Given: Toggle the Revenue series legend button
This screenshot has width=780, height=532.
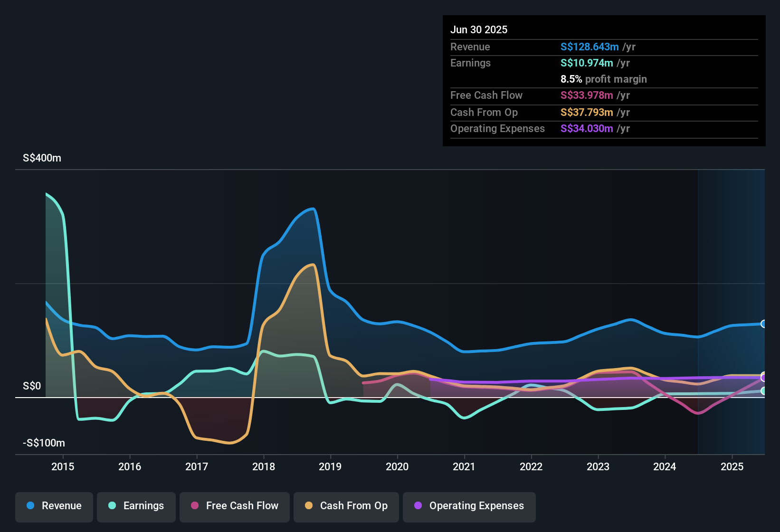Looking at the screenshot, I should 54,507.
